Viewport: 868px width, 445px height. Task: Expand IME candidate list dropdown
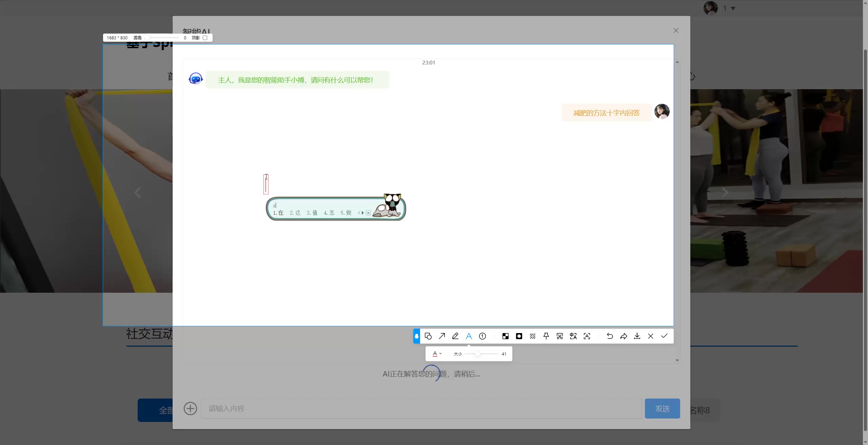369,213
